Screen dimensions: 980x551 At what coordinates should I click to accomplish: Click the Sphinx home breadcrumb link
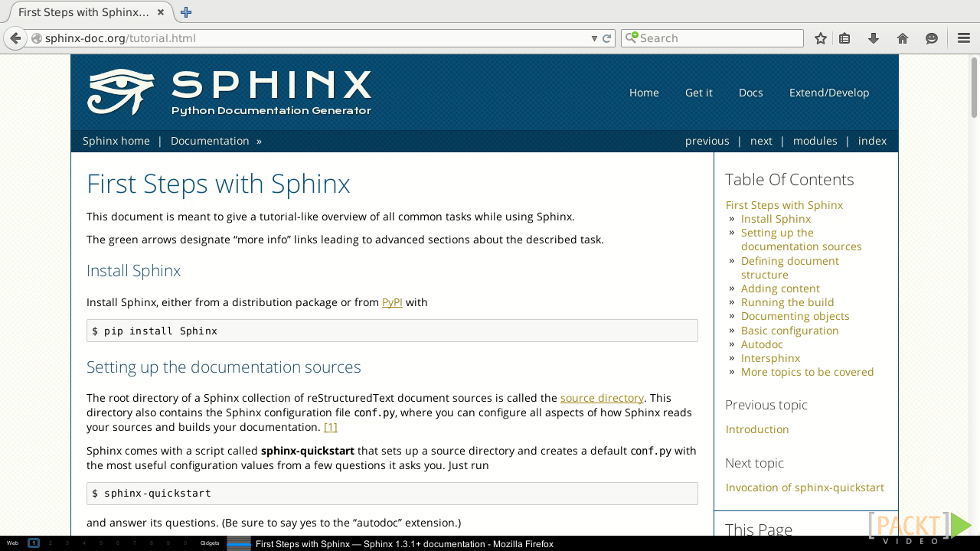(x=116, y=141)
